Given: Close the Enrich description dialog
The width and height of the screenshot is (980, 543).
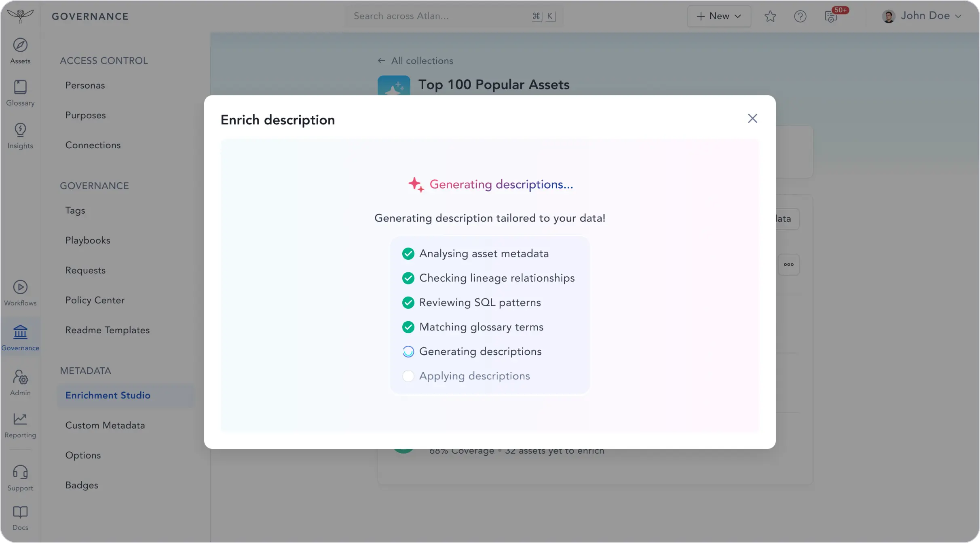Looking at the screenshot, I should pos(752,118).
